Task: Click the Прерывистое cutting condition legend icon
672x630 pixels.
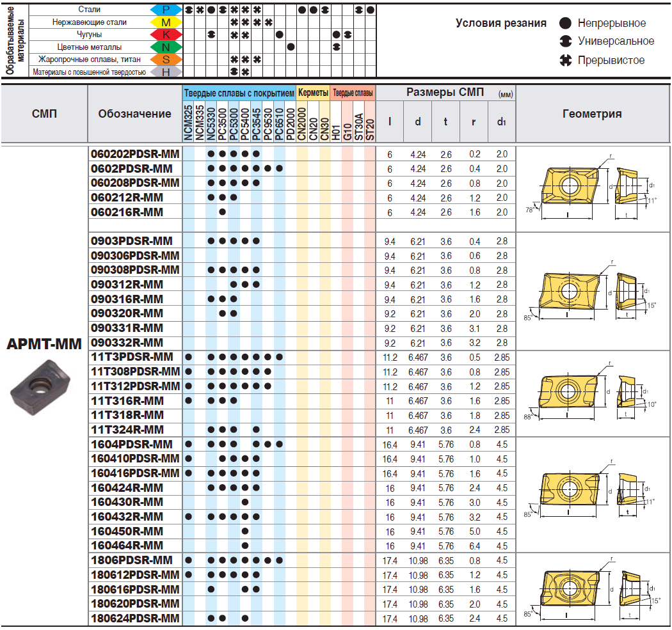Action: coord(565,60)
